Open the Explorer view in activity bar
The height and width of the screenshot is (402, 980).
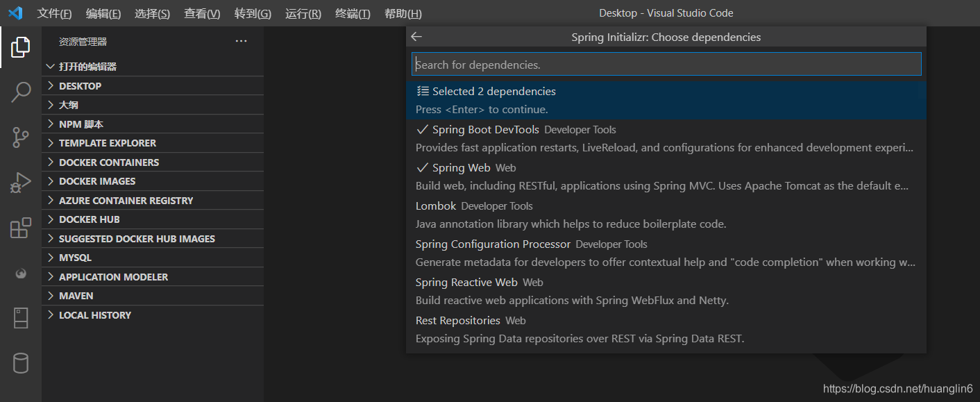21,47
